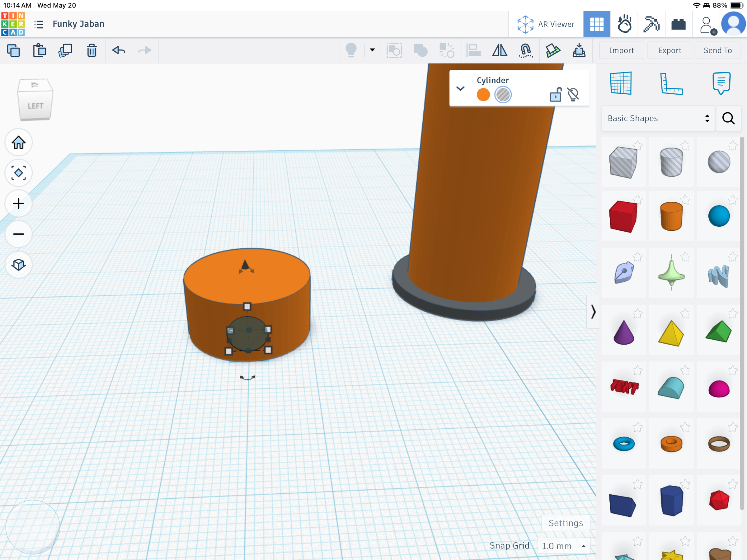Switch to the Bricks view
Viewport: 747px width, 560px height.
679,24
